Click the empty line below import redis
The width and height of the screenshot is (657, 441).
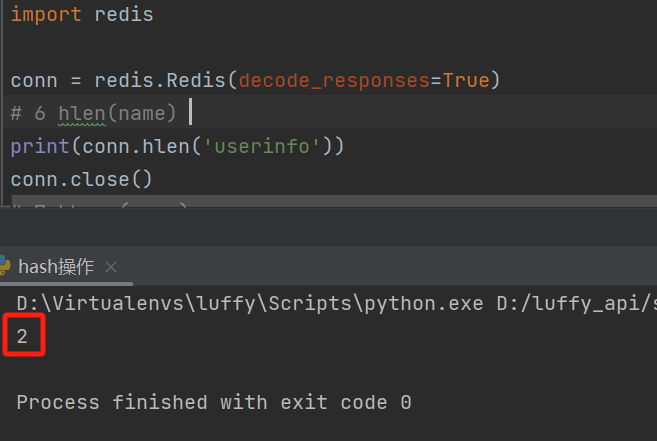point(200,48)
